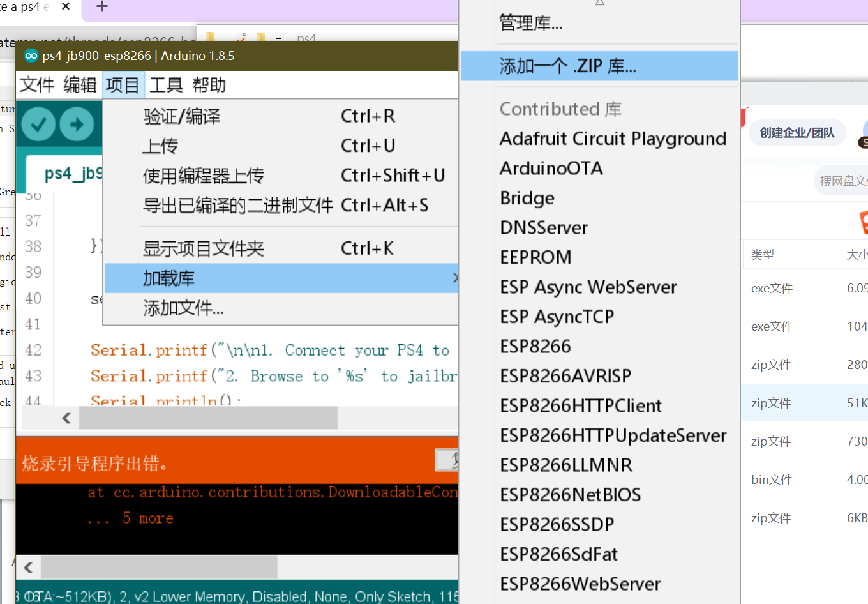The height and width of the screenshot is (604, 868).
Task: Close the browser tab with X
Action: pyautogui.click(x=66, y=7)
